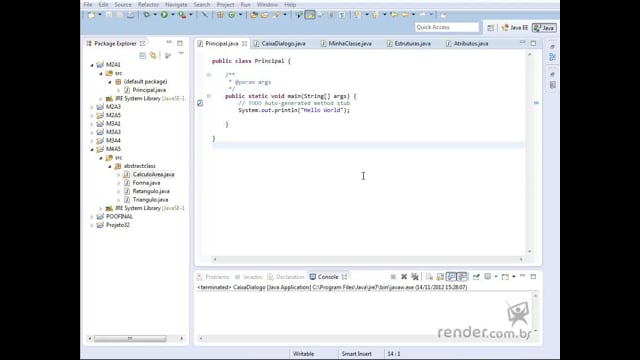Select Triangulo.java in Package Explorer
This screenshot has height=360, width=640.
pos(150,200)
